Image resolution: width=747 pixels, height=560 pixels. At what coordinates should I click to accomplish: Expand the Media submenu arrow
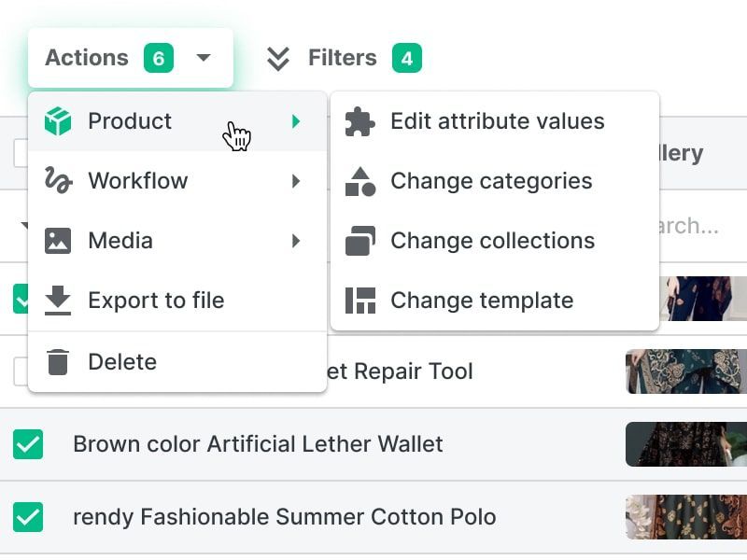pos(296,241)
